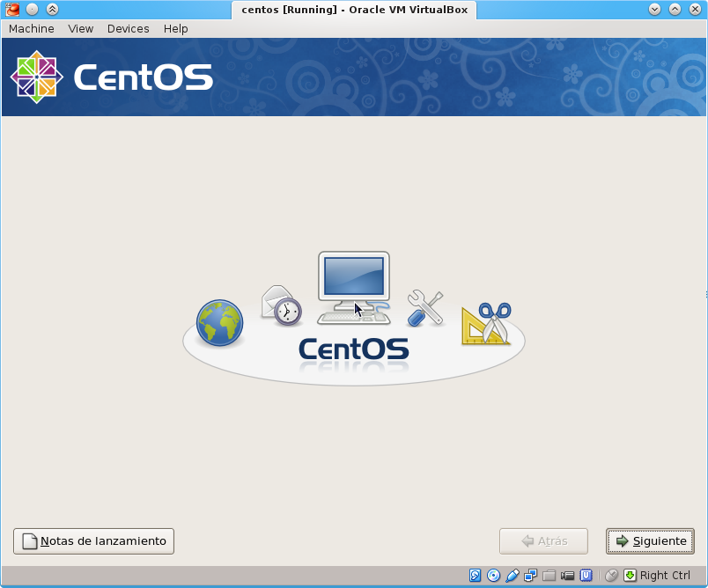This screenshot has width=708, height=588.
Task: Click the disabled Atrás button
Action: [x=543, y=541]
